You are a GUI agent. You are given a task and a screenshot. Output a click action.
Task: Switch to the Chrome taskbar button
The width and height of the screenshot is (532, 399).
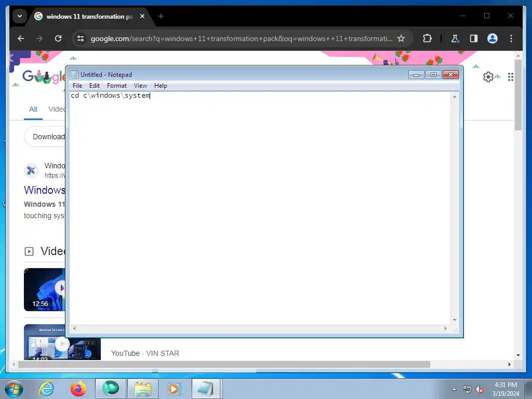(x=111, y=389)
